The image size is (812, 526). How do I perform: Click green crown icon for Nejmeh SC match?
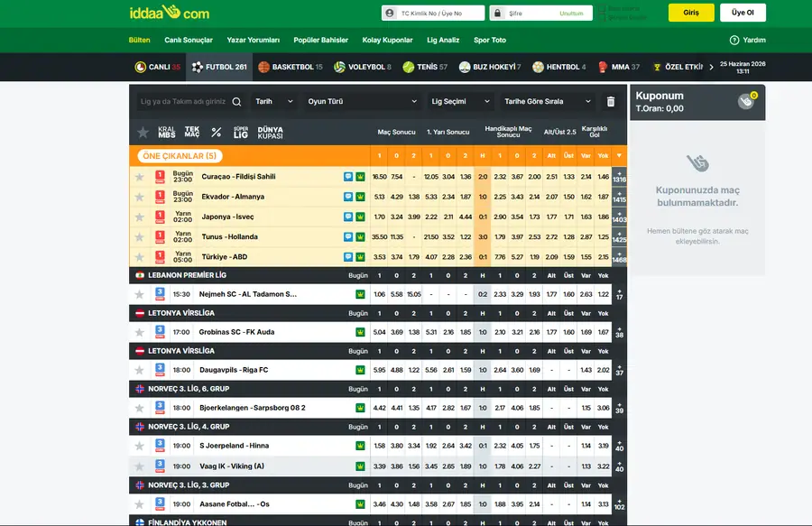pos(360,294)
